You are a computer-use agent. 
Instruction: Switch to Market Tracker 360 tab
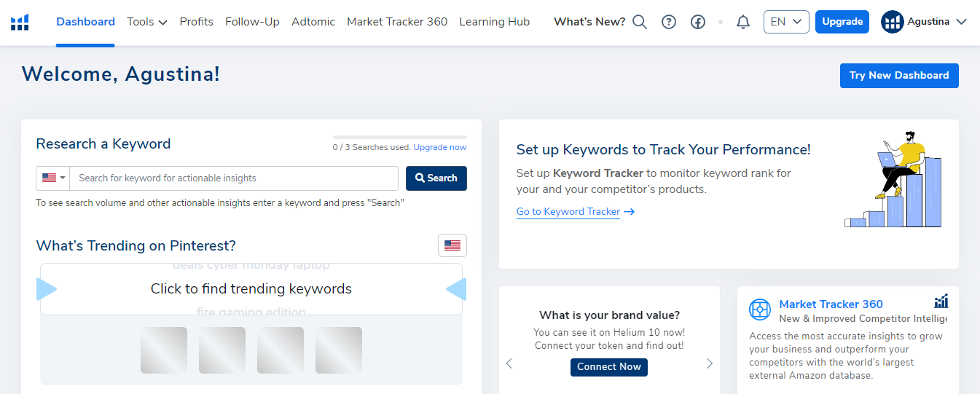coord(397,22)
